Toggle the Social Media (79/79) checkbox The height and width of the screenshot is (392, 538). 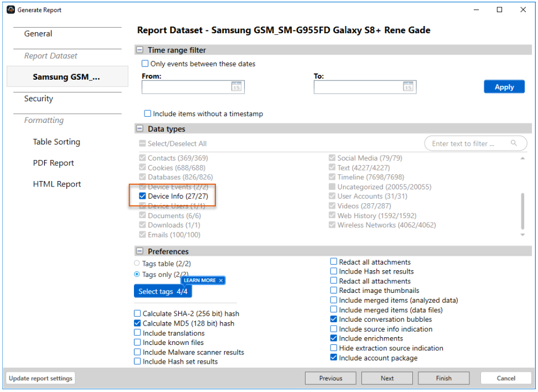pos(332,158)
